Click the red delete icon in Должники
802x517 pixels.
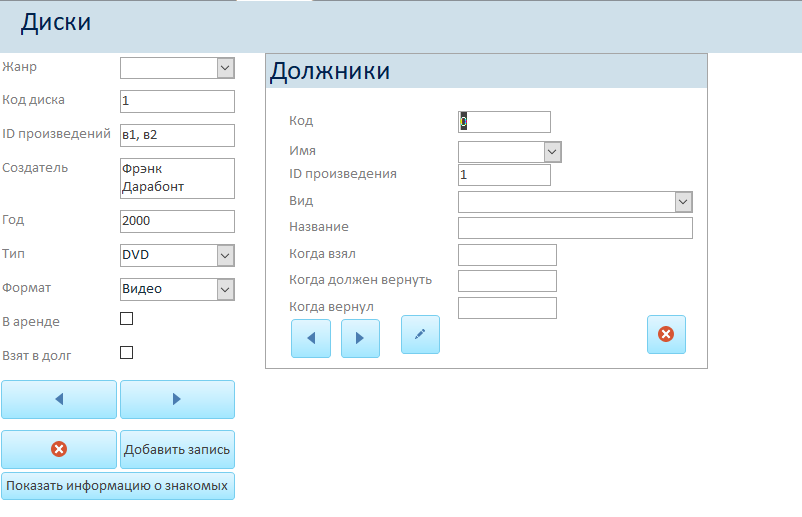coord(666,335)
